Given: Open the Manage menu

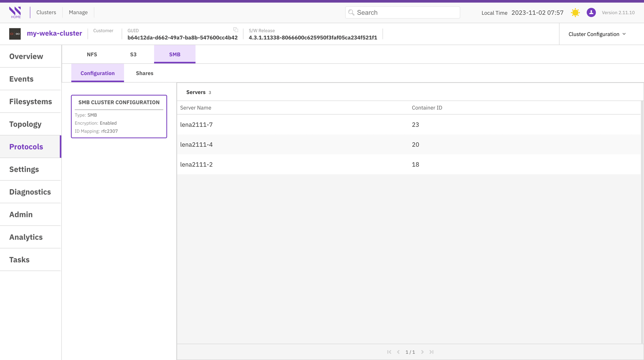Looking at the screenshot, I should point(78,12).
